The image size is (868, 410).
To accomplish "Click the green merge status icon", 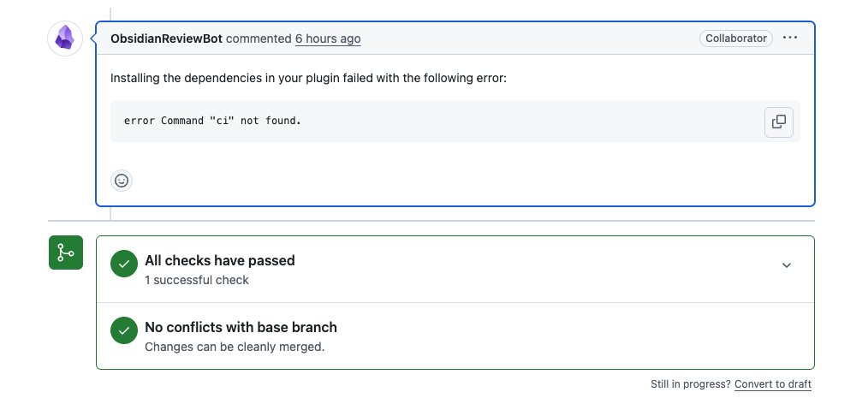I will (66, 253).
